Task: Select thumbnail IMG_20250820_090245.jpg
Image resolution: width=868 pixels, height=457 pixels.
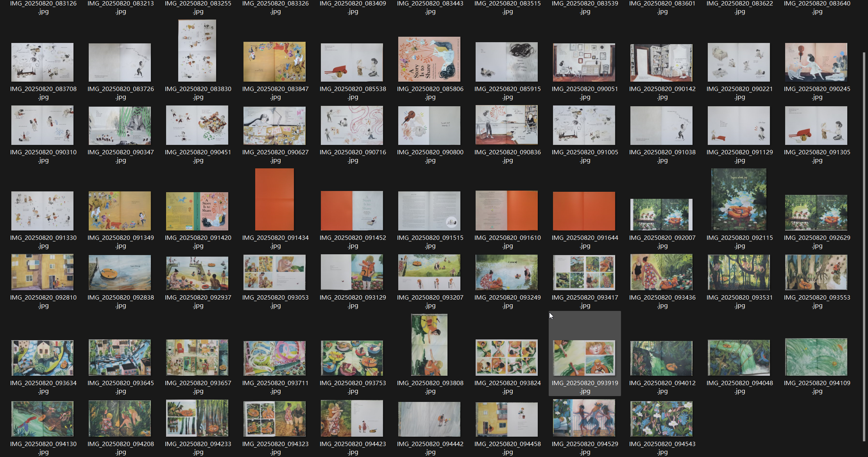Action: [x=816, y=62]
